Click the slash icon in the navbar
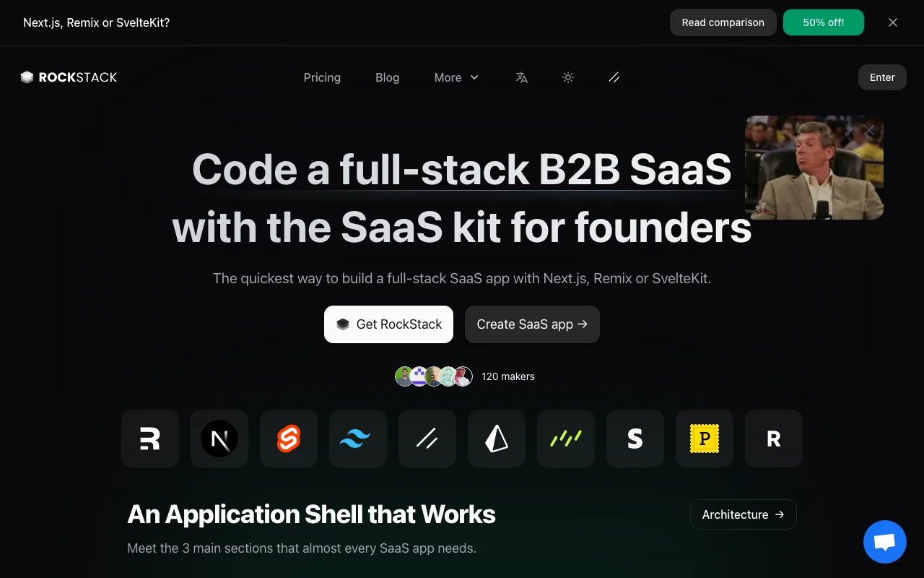The image size is (924, 578). point(614,77)
